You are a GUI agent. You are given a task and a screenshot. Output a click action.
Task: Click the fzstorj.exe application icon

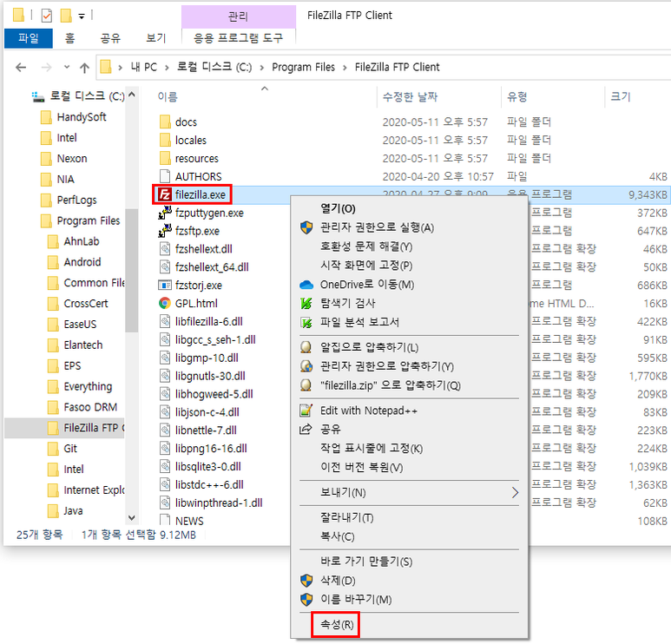pyautogui.click(x=165, y=286)
